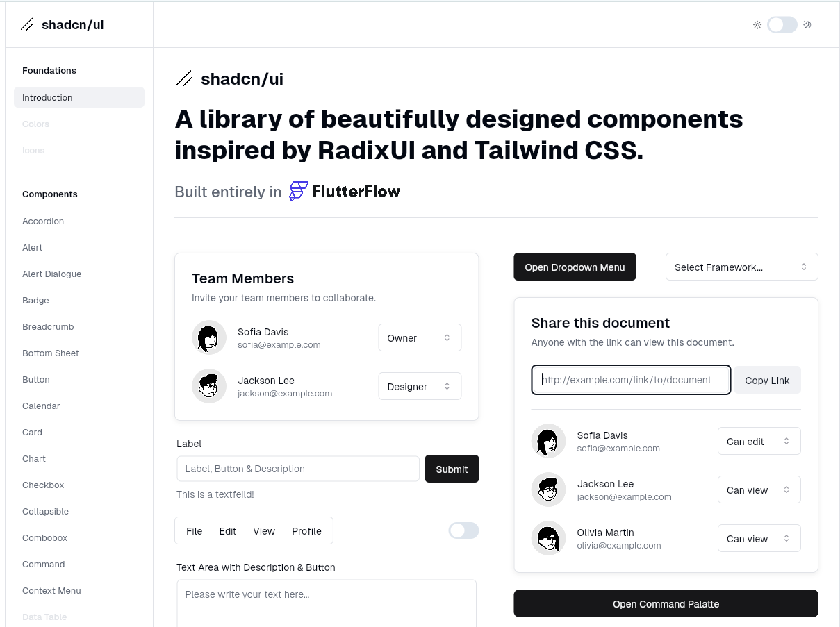Click Jackson Lee's avatar in Share this document
Screen dimensions: 840x627
(549, 490)
